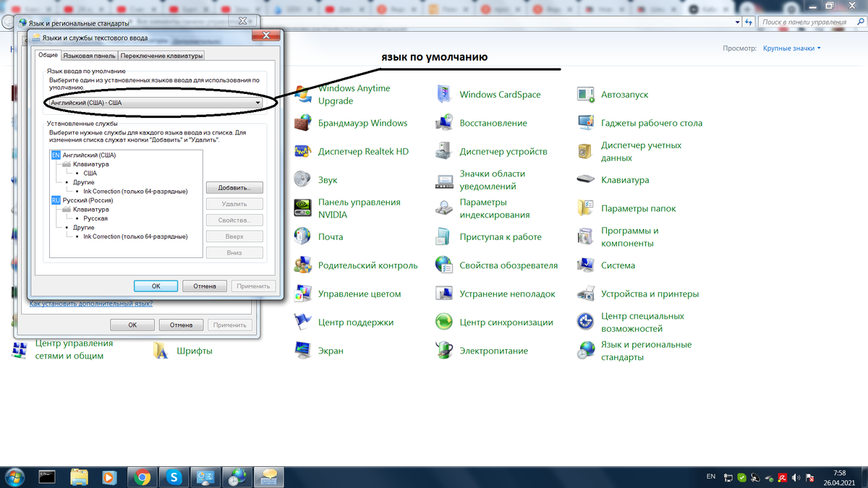
Task: Switch to the Общие tab
Action: (x=48, y=56)
